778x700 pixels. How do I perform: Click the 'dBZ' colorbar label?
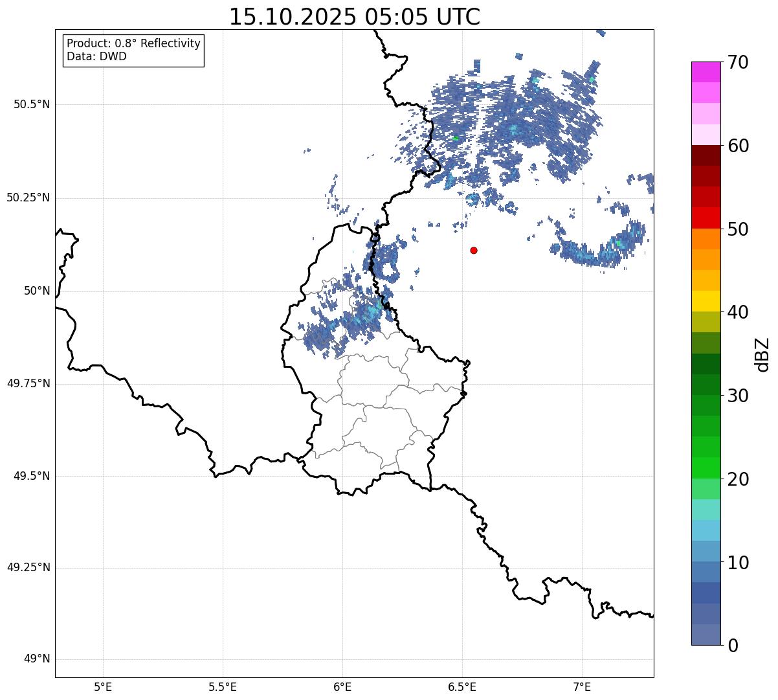coord(762,354)
